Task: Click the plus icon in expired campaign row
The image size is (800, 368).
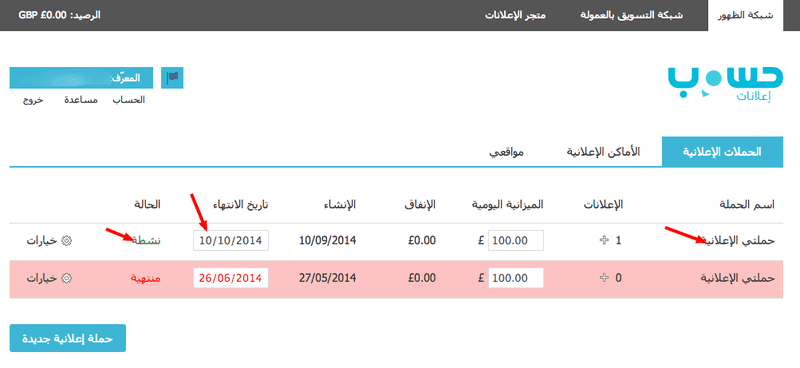Action: [605, 278]
